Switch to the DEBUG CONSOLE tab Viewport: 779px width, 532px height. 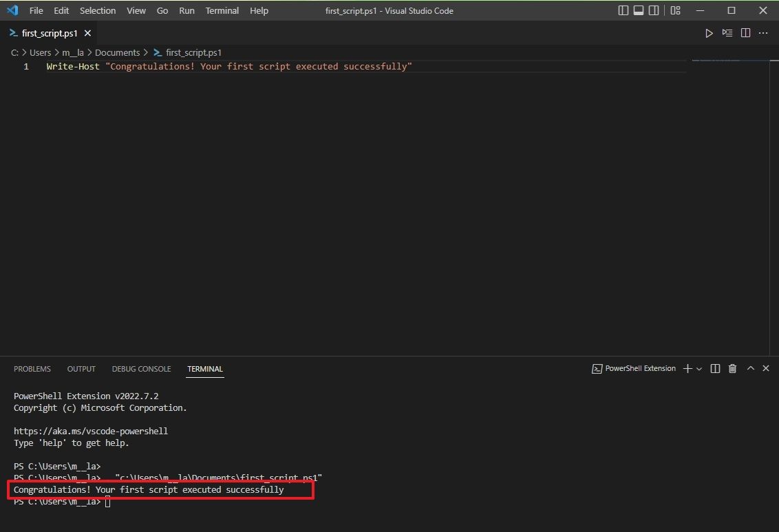coord(141,369)
